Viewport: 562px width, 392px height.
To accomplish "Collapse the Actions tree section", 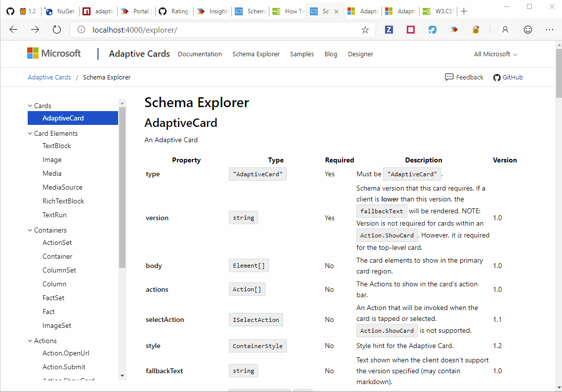I will (x=30, y=341).
